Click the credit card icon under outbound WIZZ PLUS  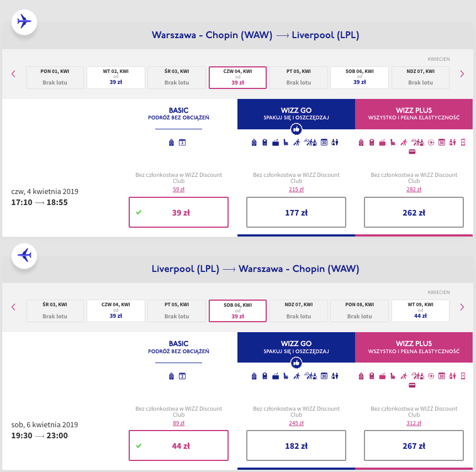click(x=412, y=152)
